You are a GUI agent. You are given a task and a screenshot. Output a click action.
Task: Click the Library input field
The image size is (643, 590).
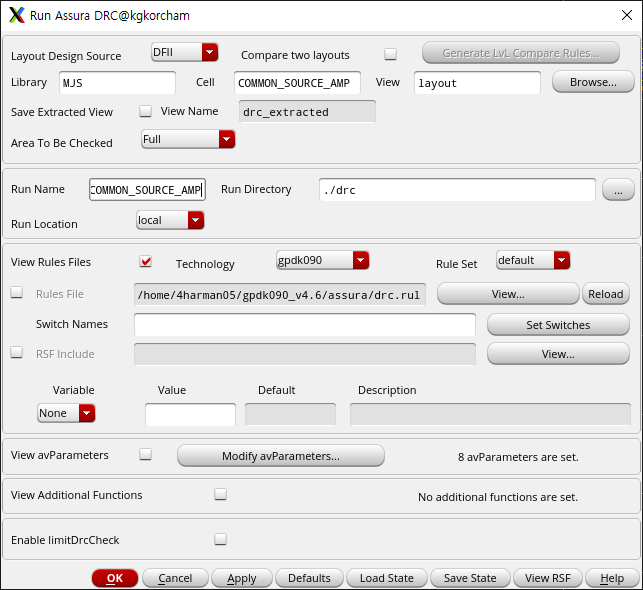click(x=117, y=83)
